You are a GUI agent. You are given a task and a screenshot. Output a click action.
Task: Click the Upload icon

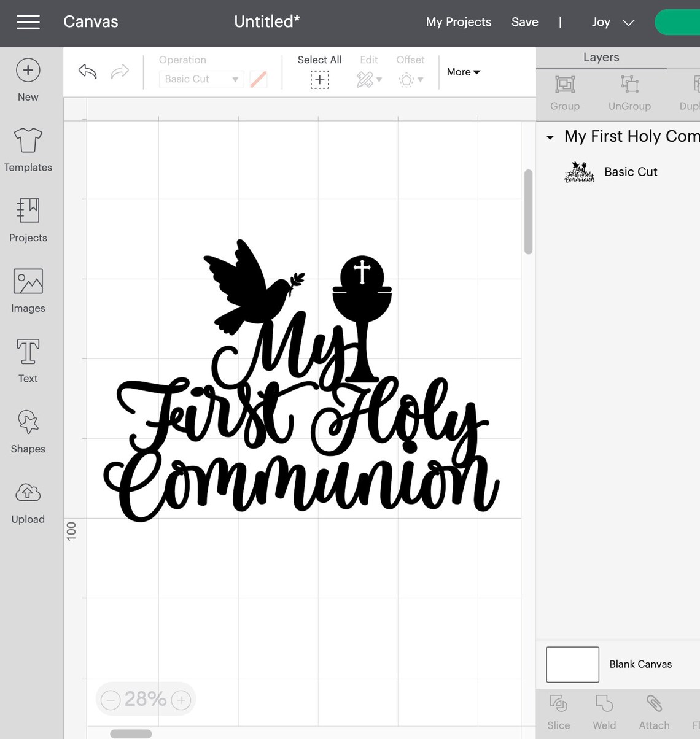tap(28, 501)
